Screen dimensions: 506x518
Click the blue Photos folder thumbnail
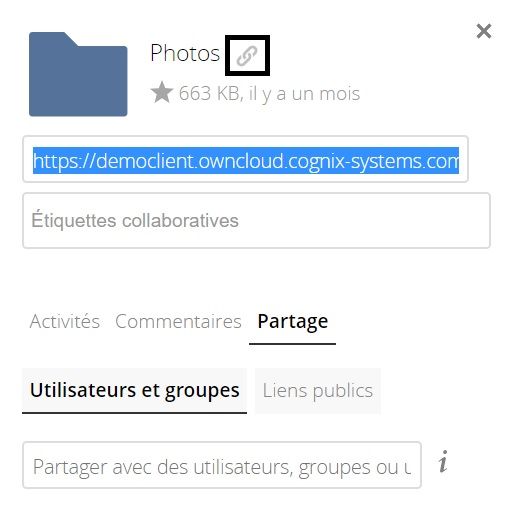click(78, 74)
